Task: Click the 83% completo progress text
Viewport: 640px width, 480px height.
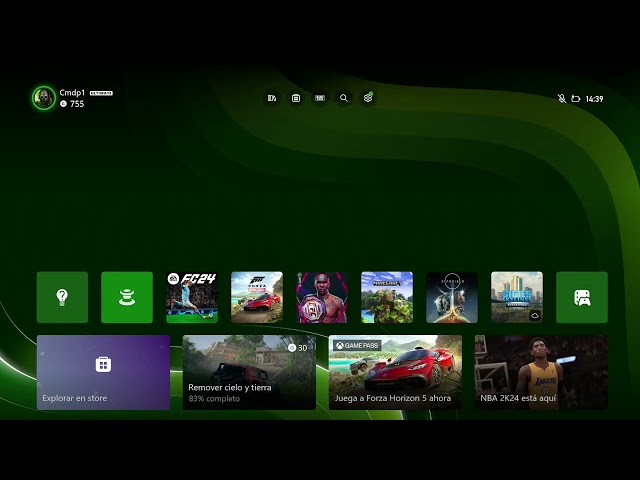Action: coord(214,399)
